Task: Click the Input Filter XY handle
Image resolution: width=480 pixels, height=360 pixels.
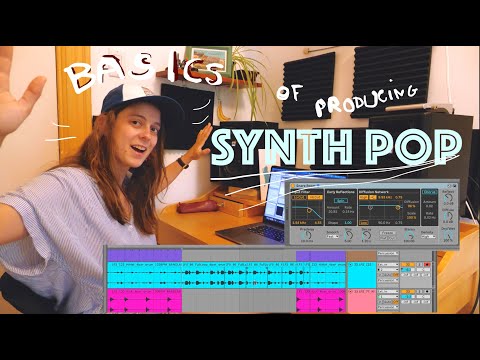Action: pyautogui.click(x=309, y=210)
